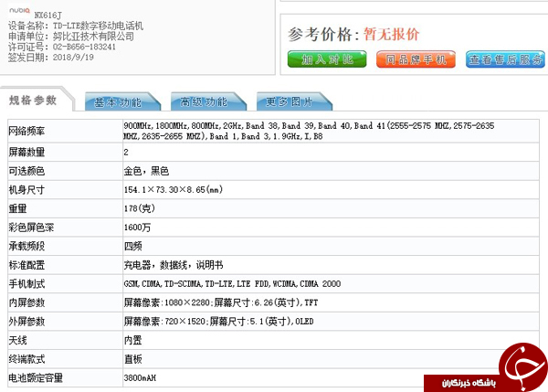Image resolution: width=548 pixels, height=392 pixels.
Task: Click 努比亚技术有限公司 applicant text
Action: [93, 37]
